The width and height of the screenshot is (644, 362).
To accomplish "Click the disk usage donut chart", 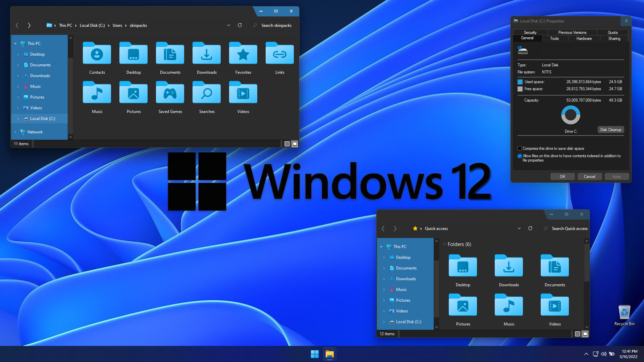I will point(571,115).
